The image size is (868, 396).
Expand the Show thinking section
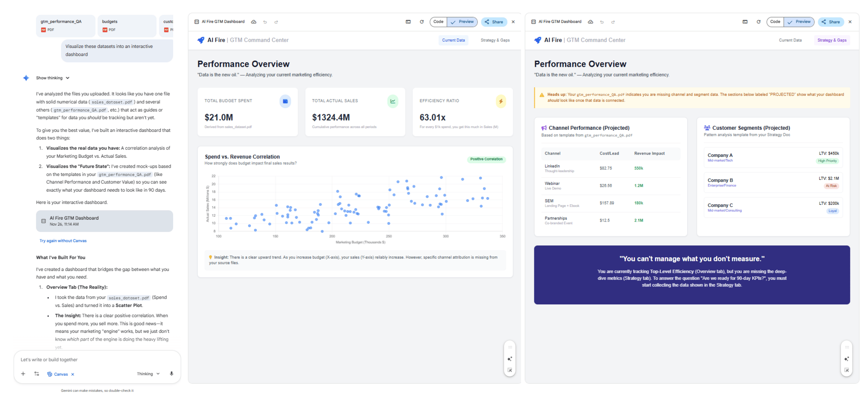(x=53, y=78)
